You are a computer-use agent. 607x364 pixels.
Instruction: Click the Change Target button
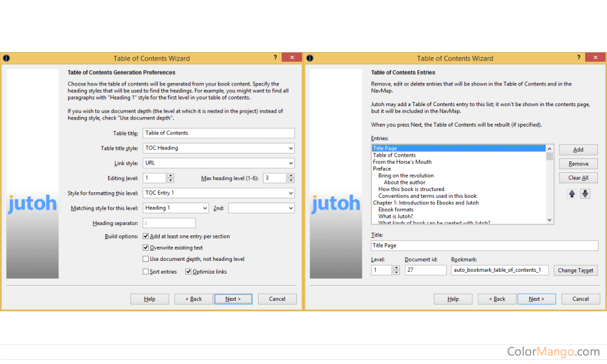click(x=575, y=271)
